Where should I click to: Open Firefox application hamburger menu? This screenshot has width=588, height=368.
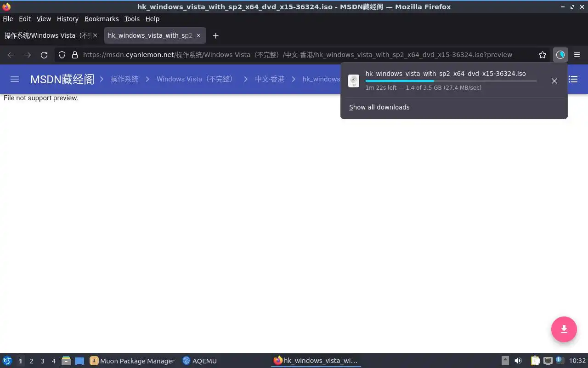click(577, 55)
